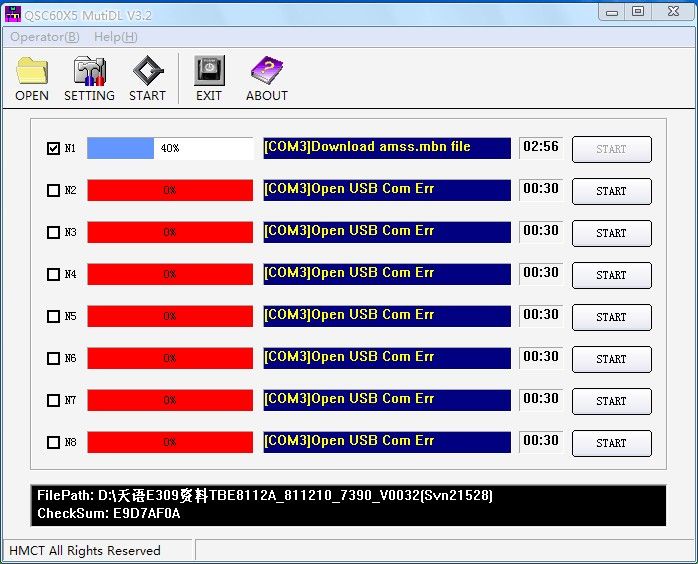Click START button for row N7
The image size is (698, 564).
(611, 401)
